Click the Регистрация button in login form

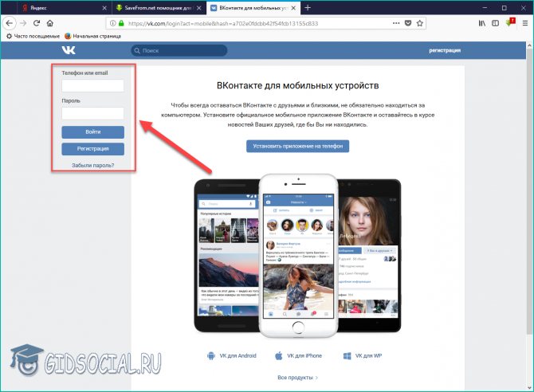tap(93, 149)
